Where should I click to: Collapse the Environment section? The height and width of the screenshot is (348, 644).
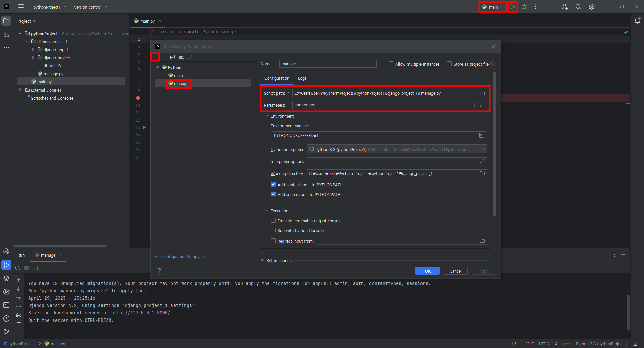pos(267,116)
